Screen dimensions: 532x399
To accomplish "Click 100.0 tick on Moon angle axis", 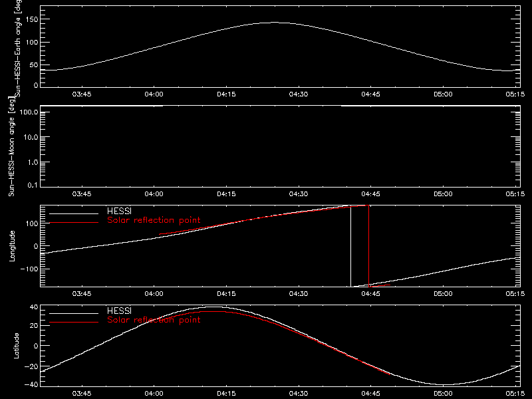I will (x=29, y=112).
